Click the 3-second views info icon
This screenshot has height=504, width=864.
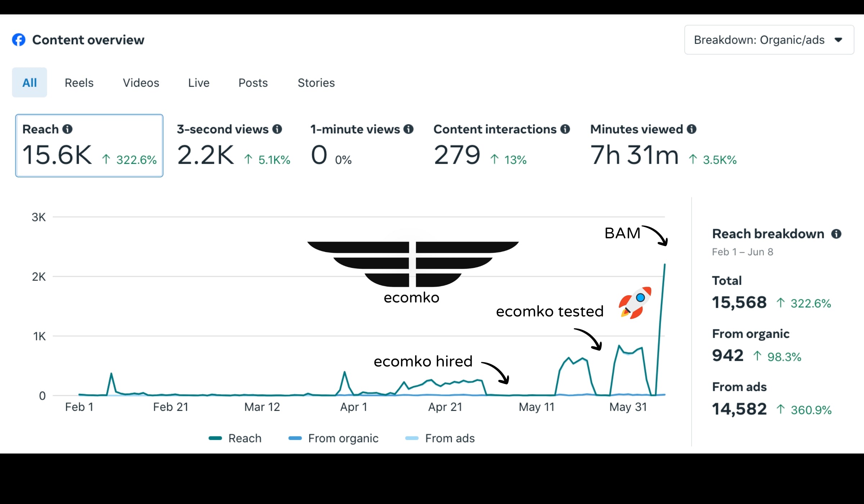[277, 129]
